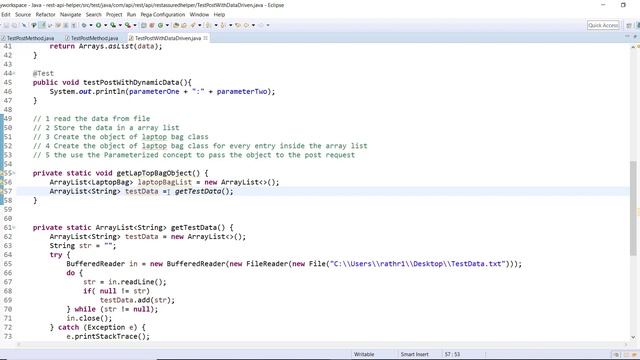Click 'in.close();' on line 71
This screenshot has width=640, height=360.
pos(89,318)
